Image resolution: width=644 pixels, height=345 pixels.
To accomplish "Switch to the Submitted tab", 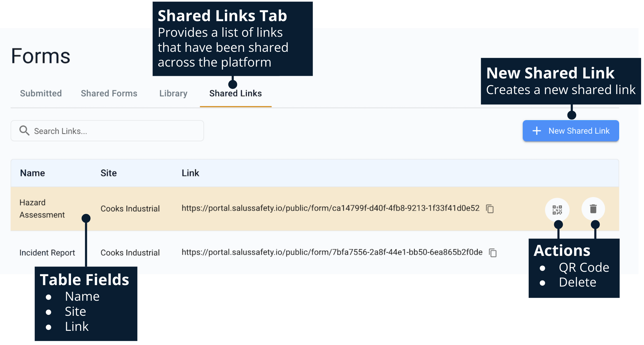I will (41, 93).
